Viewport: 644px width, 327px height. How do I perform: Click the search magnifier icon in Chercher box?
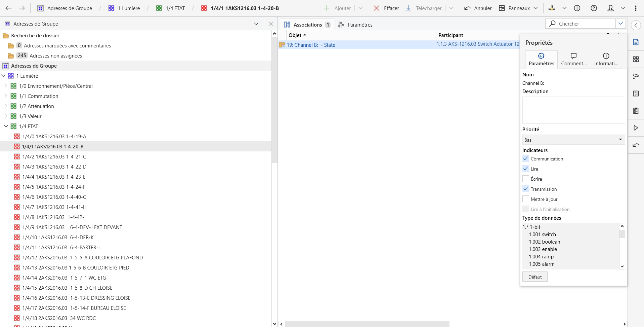point(552,24)
